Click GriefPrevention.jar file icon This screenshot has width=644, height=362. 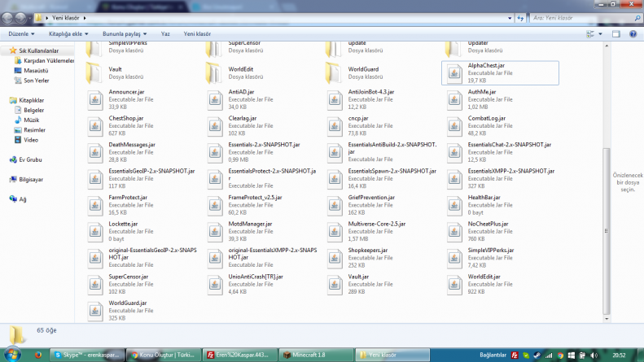[335, 205]
